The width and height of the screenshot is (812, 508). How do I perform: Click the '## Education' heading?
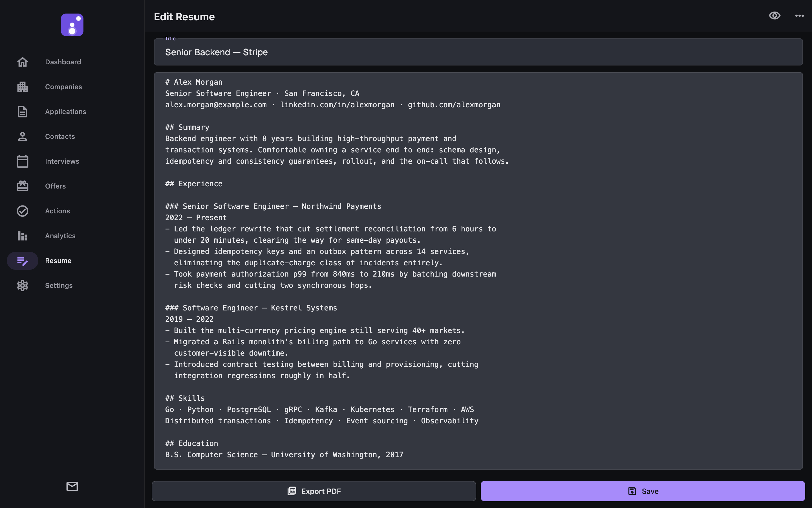point(192,443)
